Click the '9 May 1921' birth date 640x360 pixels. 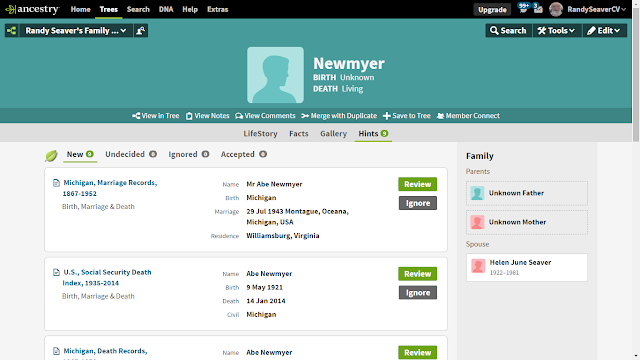pos(264,287)
